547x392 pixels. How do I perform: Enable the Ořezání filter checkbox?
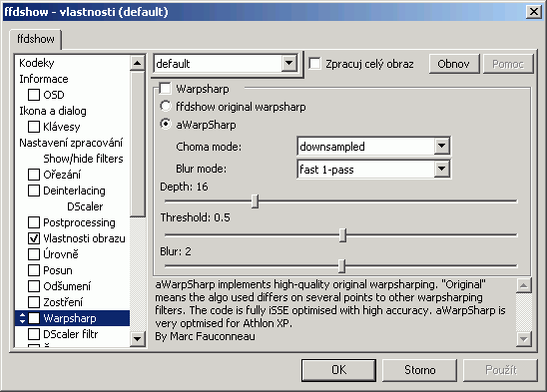coord(34,175)
